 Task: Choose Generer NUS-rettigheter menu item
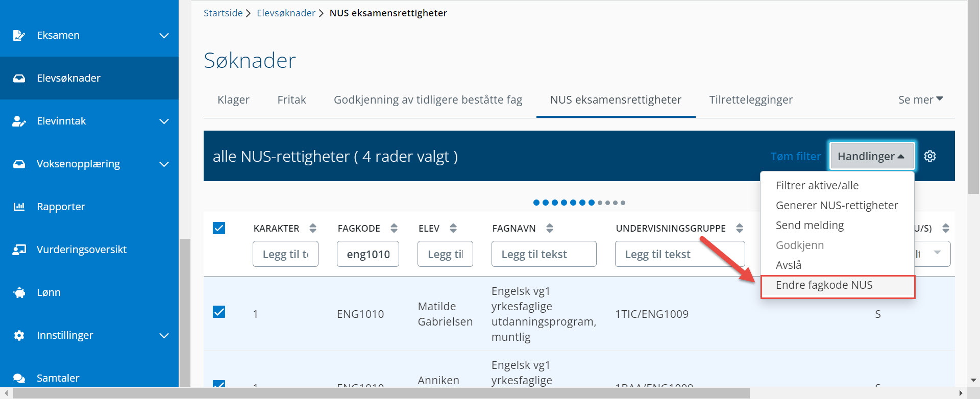pyautogui.click(x=837, y=205)
